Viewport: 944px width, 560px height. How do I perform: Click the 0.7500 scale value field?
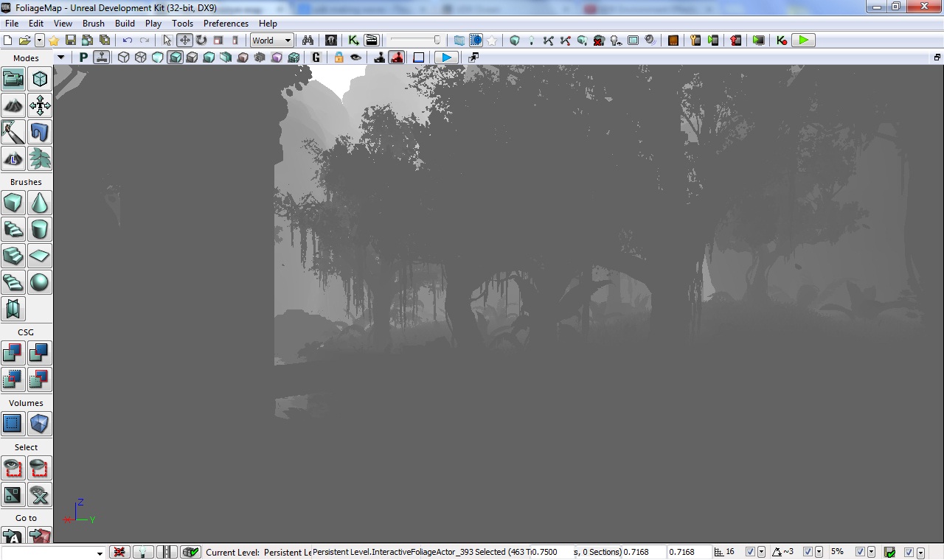(x=553, y=552)
